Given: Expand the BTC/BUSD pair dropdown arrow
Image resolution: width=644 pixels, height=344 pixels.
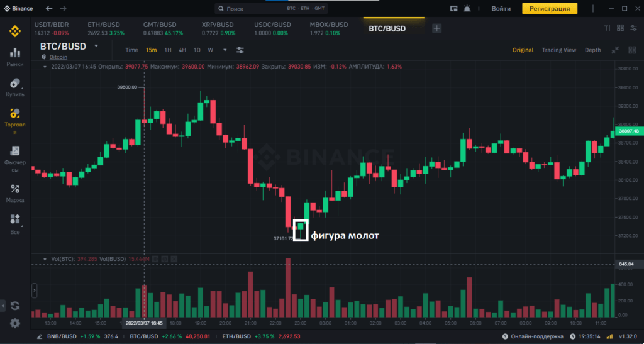Looking at the screenshot, I should coord(96,46).
